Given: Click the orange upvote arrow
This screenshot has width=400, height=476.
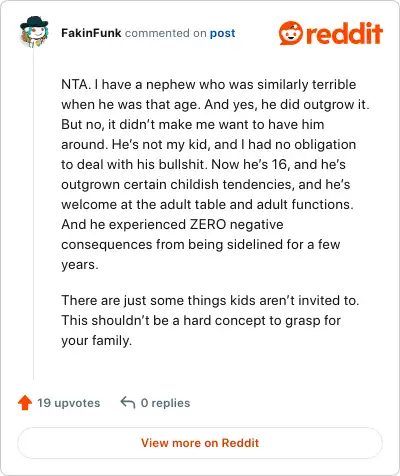Looking at the screenshot, I should 25,403.
